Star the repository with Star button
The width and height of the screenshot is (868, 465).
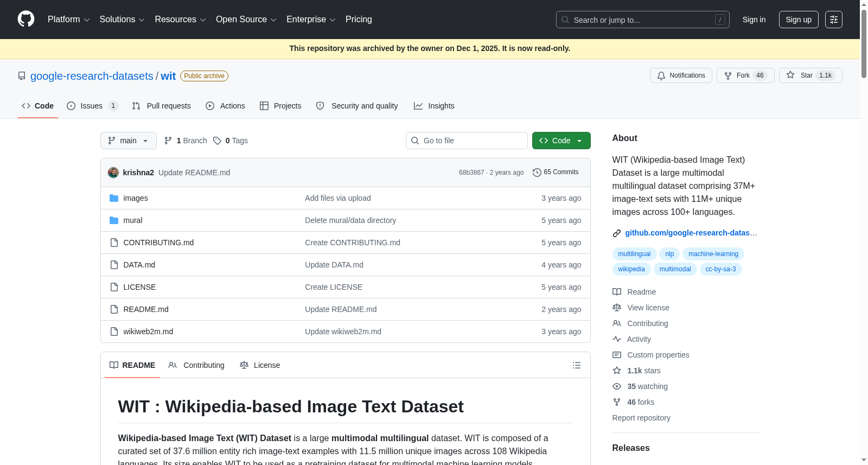click(x=810, y=75)
